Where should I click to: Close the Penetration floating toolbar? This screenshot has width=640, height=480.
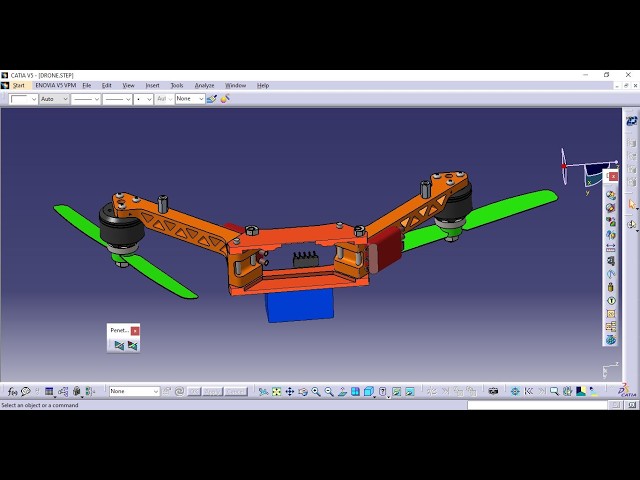pos(135,331)
